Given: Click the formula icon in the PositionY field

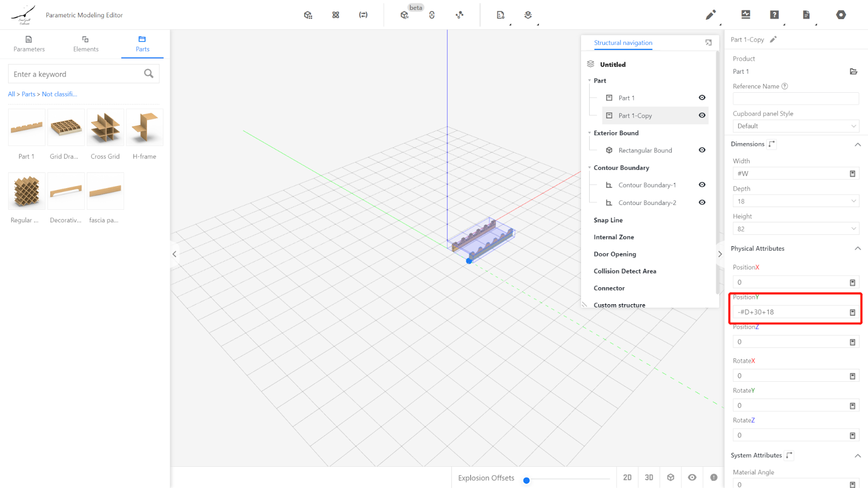Looking at the screenshot, I should pos(852,312).
